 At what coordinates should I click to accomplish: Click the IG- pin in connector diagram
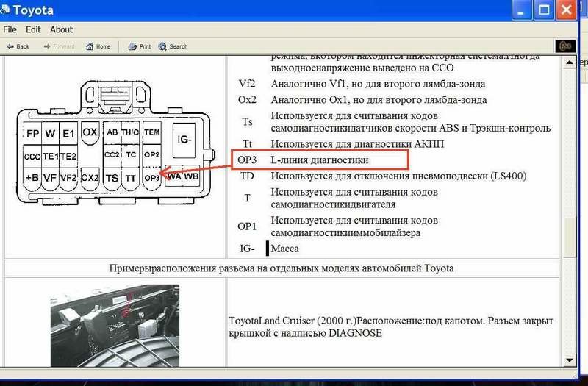[184, 140]
